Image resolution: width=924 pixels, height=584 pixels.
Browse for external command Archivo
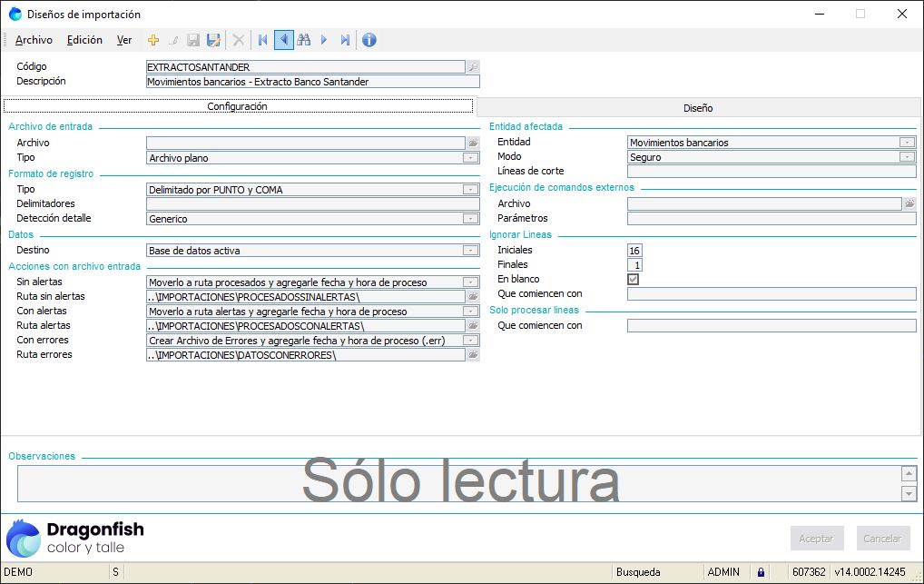click(x=909, y=203)
